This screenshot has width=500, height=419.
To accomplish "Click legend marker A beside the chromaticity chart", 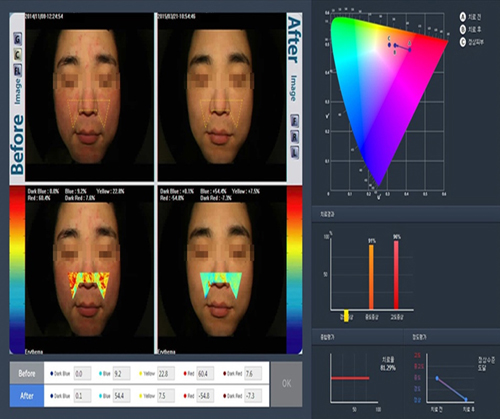I will (463, 17).
